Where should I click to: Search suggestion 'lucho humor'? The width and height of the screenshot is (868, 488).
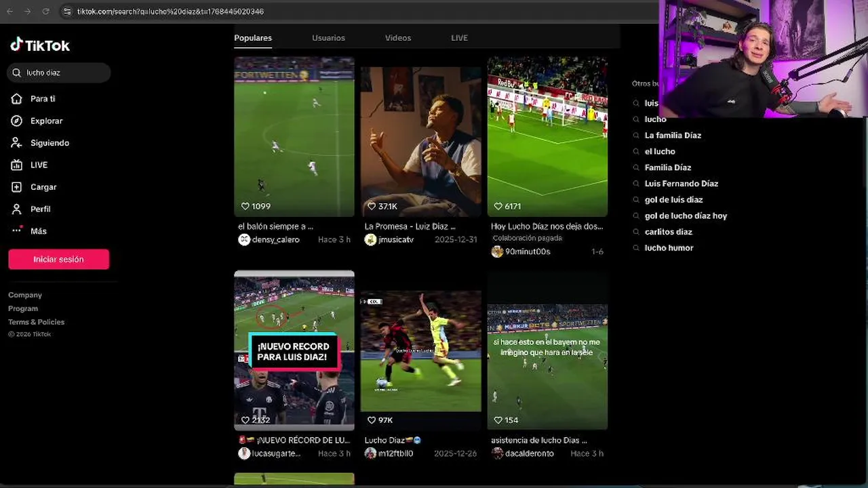(669, 248)
